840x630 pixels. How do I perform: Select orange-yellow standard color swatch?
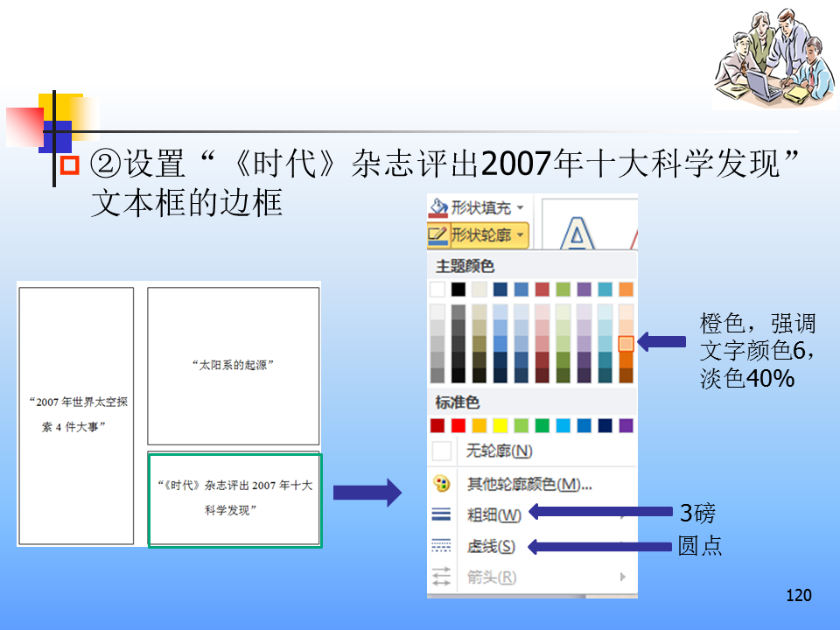479,425
